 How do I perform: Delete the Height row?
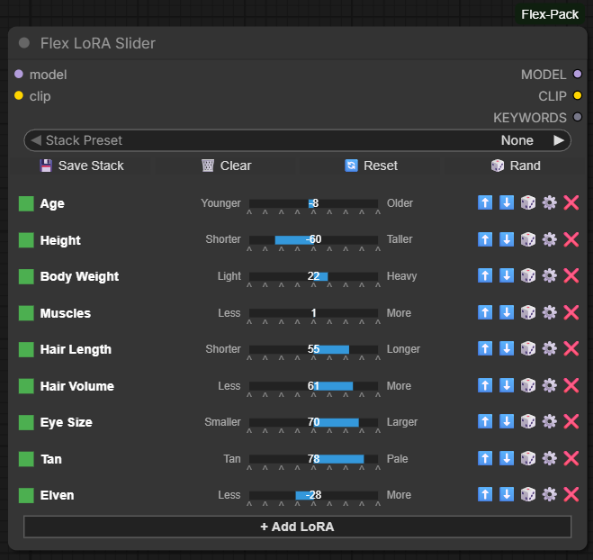pos(571,239)
